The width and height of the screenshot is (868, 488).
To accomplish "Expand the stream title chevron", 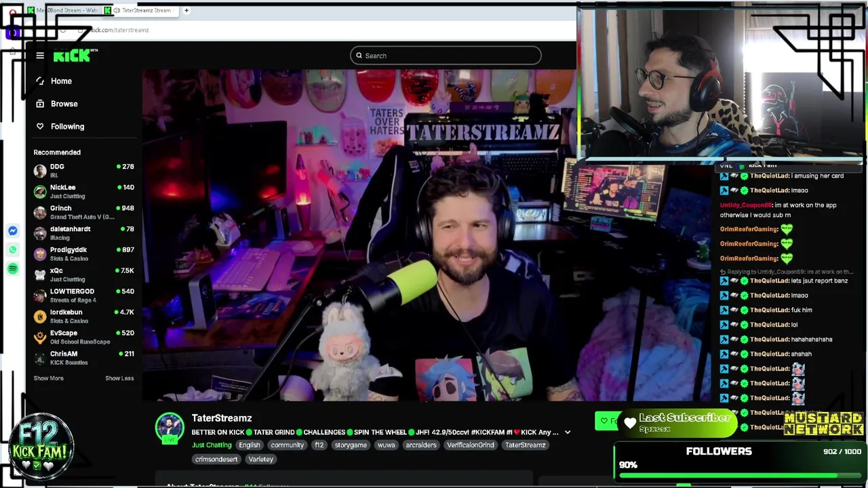I will pyautogui.click(x=568, y=432).
